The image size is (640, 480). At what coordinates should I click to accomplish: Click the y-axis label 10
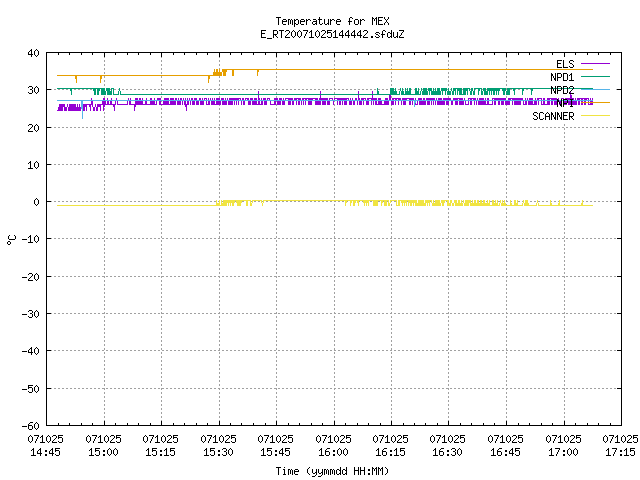[x=33, y=165]
